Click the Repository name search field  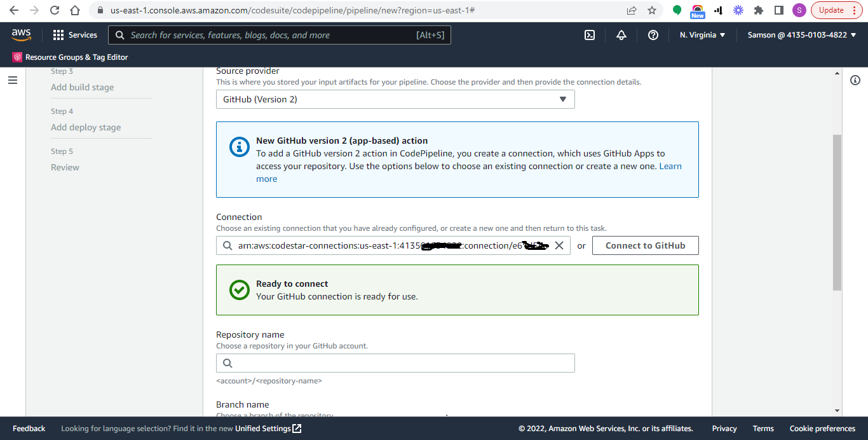pyautogui.click(x=395, y=363)
